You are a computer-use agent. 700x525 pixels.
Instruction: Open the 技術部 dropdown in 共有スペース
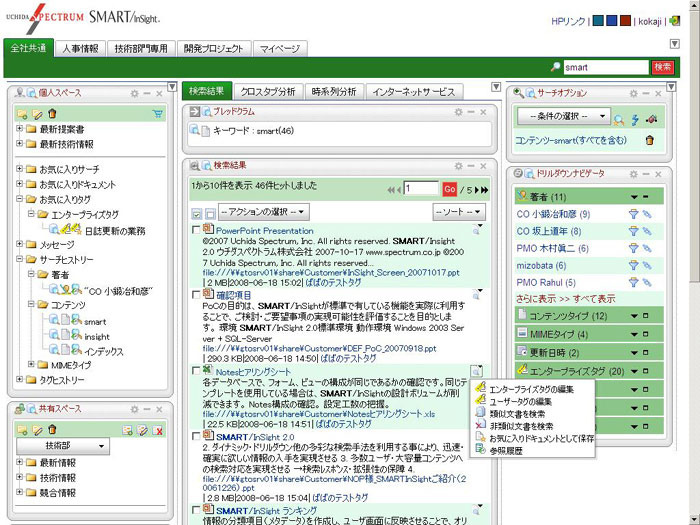point(63,446)
